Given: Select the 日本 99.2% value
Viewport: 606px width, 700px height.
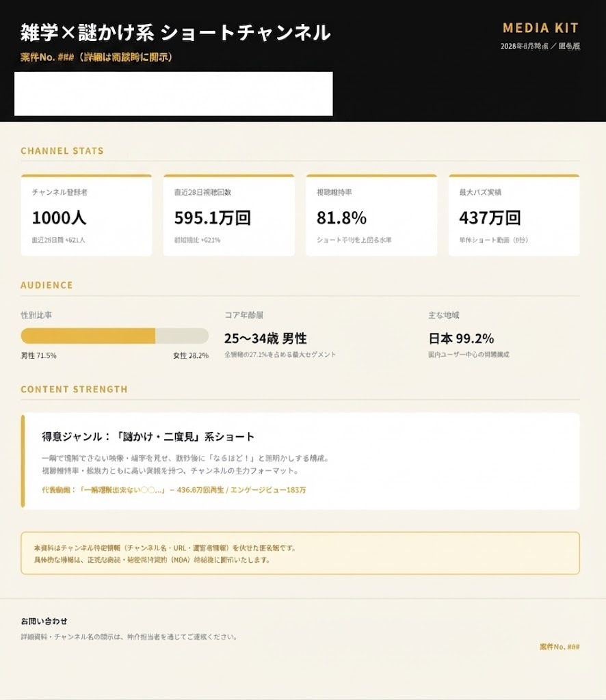Looking at the screenshot, I should click(461, 338).
